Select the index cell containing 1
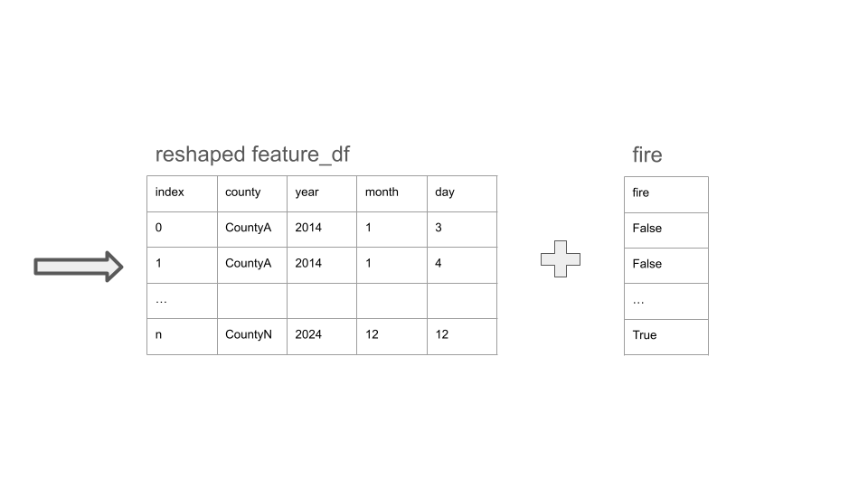The width and height of the screenshot is (868, 488). pos(182,265)
